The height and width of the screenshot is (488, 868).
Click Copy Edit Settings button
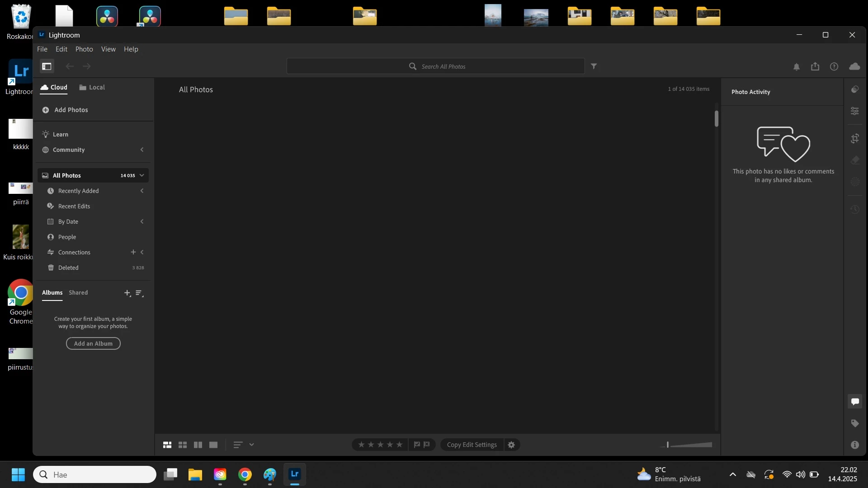472,445
